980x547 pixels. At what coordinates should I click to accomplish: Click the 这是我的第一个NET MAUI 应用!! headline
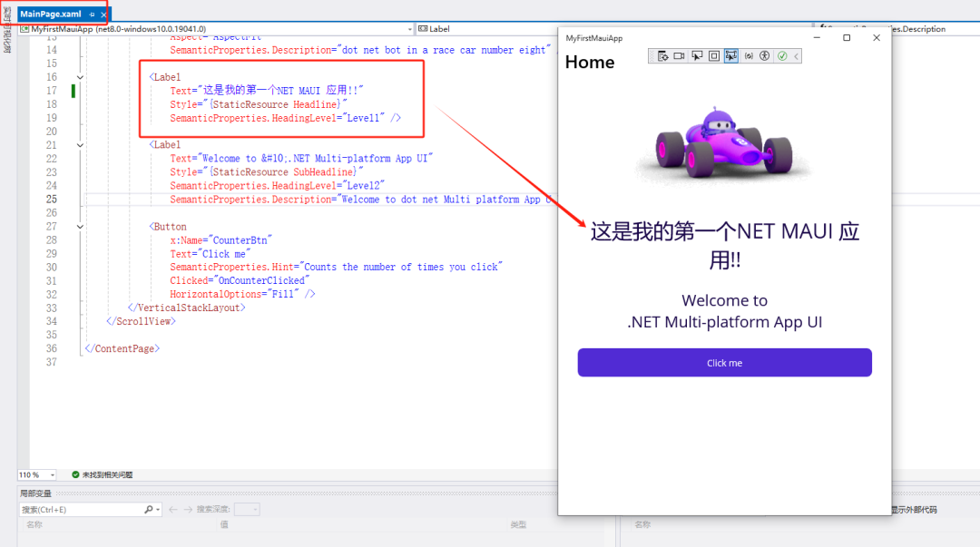coord(725,245)
